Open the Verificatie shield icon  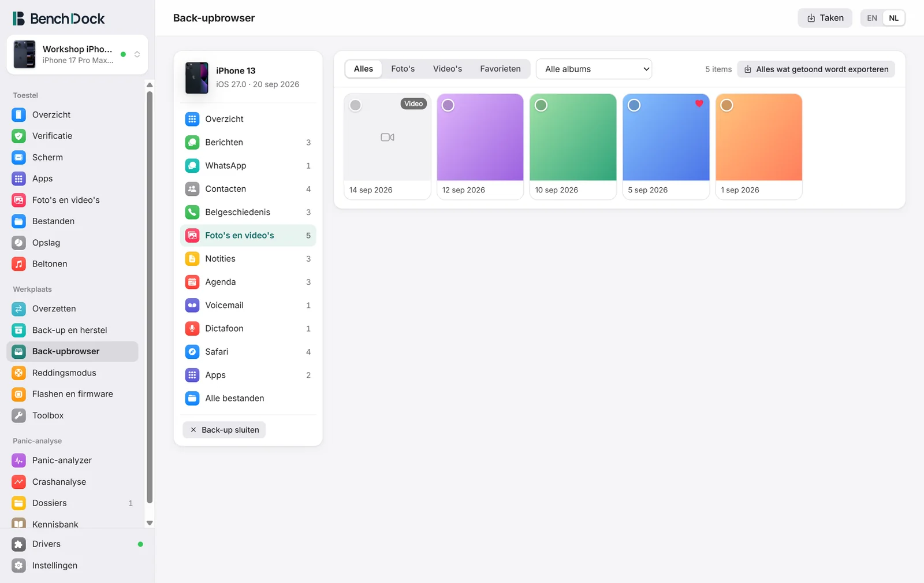(x=19, y=136)
